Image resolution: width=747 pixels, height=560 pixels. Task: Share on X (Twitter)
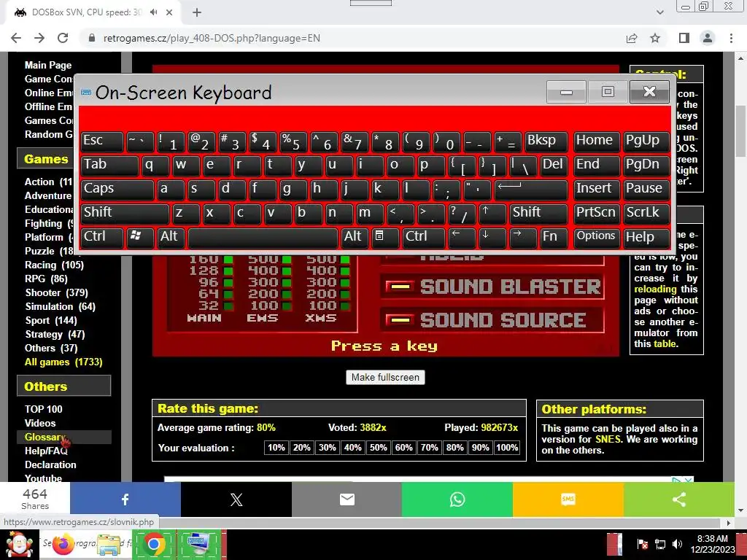(x=236, y=499)
